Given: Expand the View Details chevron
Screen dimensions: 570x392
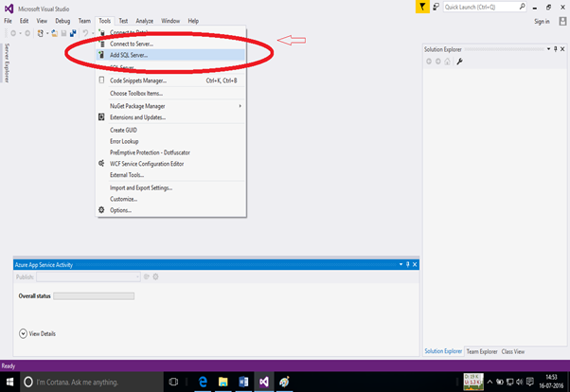Looking at the screenshot, I should click(x=23, y=333).
